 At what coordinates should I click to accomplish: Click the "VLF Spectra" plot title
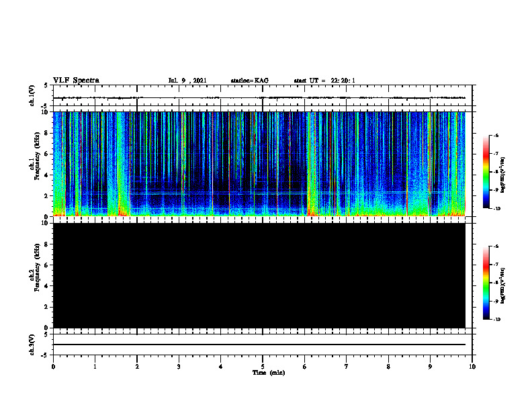click(76, 81)
